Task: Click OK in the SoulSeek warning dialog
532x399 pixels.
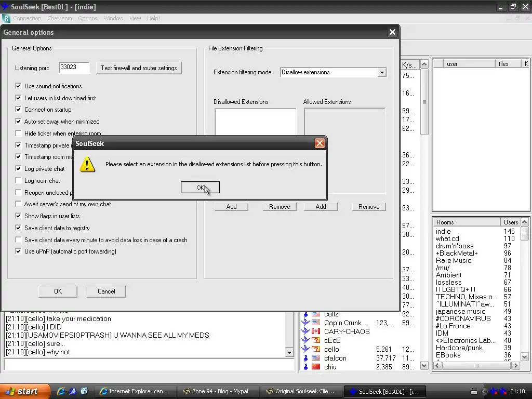Action: coord(200,187)
